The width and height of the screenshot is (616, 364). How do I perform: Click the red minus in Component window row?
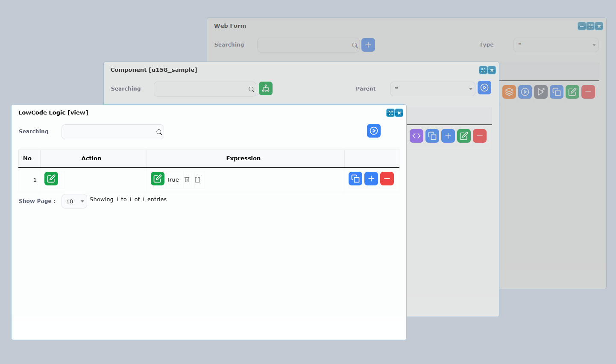480,136
